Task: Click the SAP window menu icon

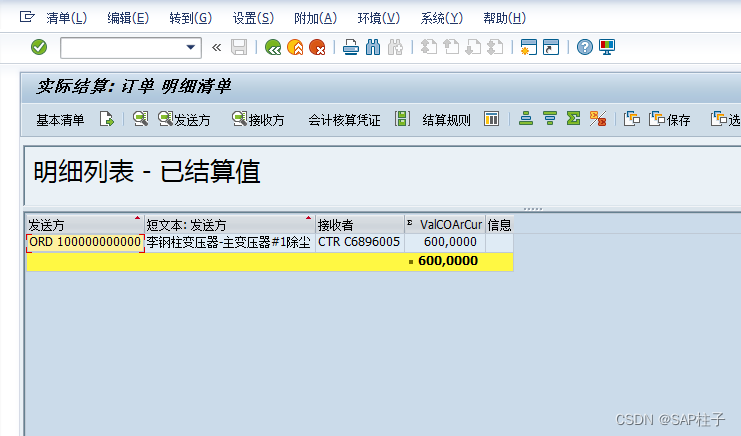Action: pos(27,17)
